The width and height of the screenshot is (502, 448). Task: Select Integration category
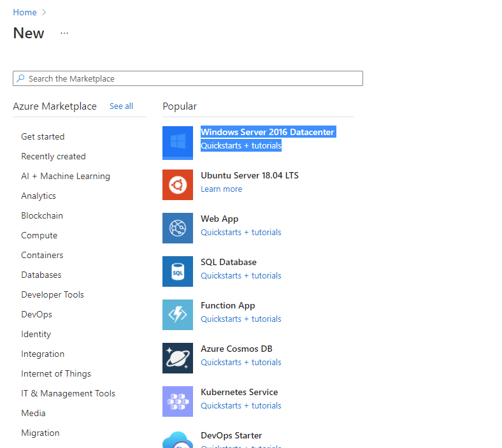tap(43, 354)
